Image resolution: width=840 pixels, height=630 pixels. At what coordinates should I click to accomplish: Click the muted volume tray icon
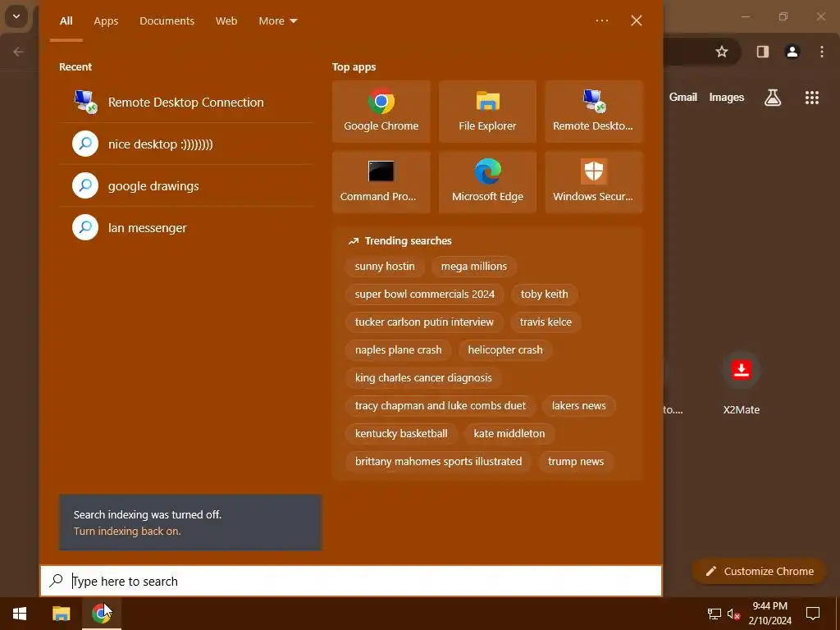[x=733, y=614]
